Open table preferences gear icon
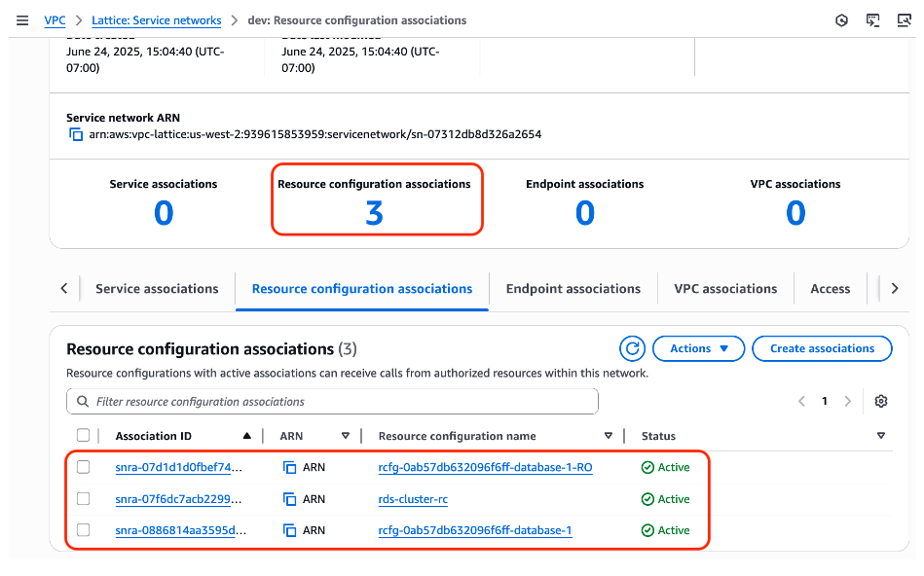The height and width of the screenshot is (576, 924). point(881,401)
